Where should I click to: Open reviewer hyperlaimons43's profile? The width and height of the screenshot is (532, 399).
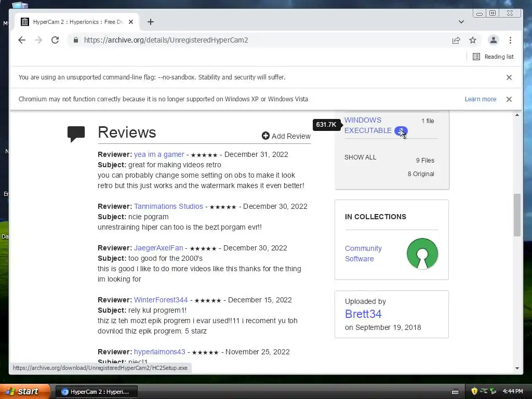coord(159,352)
